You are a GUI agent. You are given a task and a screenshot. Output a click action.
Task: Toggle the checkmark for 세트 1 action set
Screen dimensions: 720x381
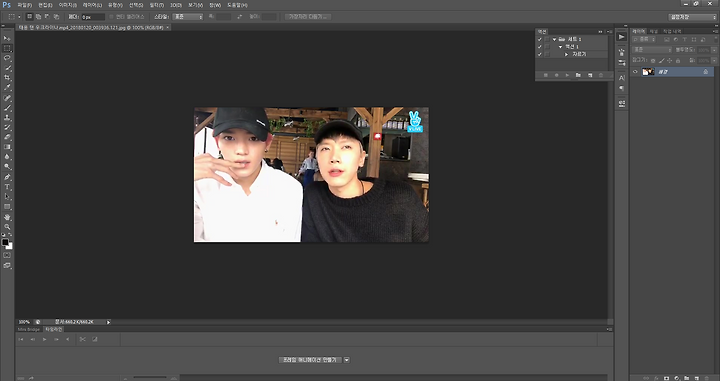(540, 39)
